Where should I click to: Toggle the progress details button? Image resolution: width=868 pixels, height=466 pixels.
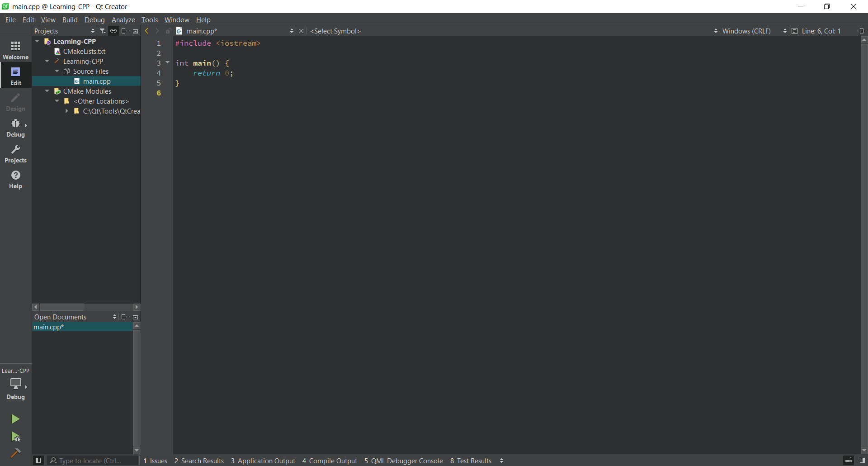[849, 461]
